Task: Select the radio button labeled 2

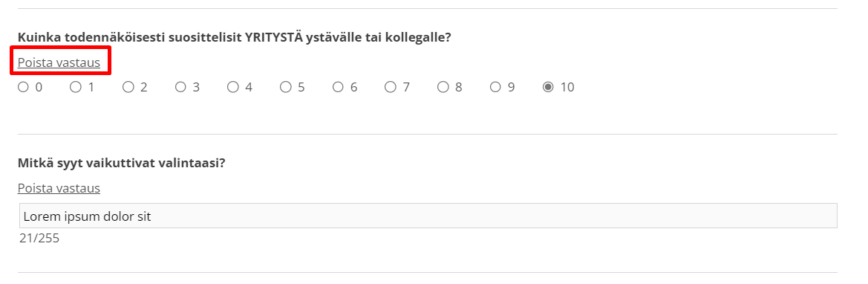Action: click(128, 87)
